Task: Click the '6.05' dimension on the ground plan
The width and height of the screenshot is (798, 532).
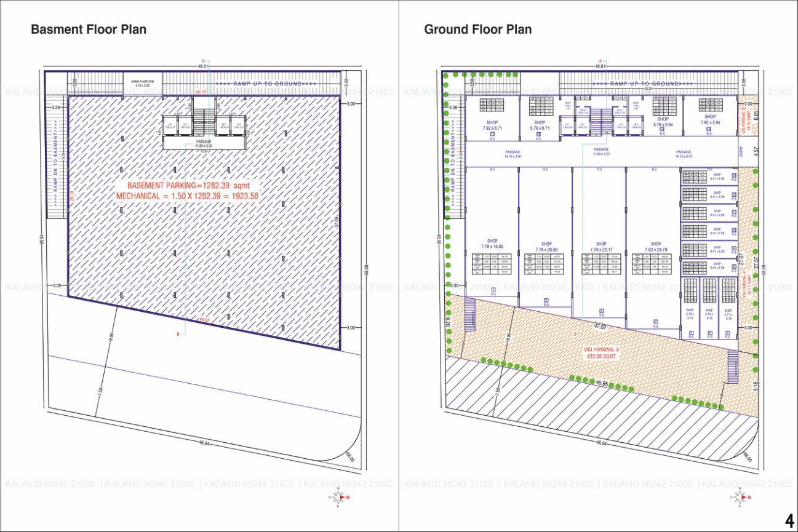Action: (756, 114)
